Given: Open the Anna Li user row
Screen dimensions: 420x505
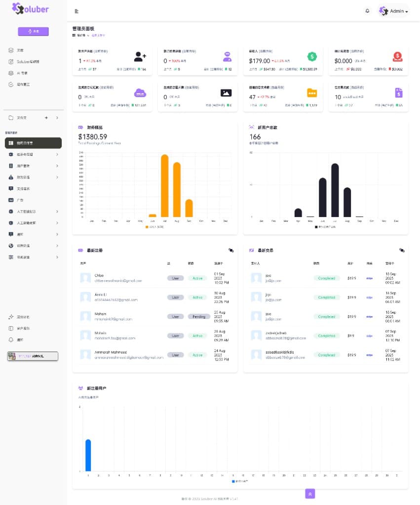Looking at the screenshot, I should pos(155,297).
